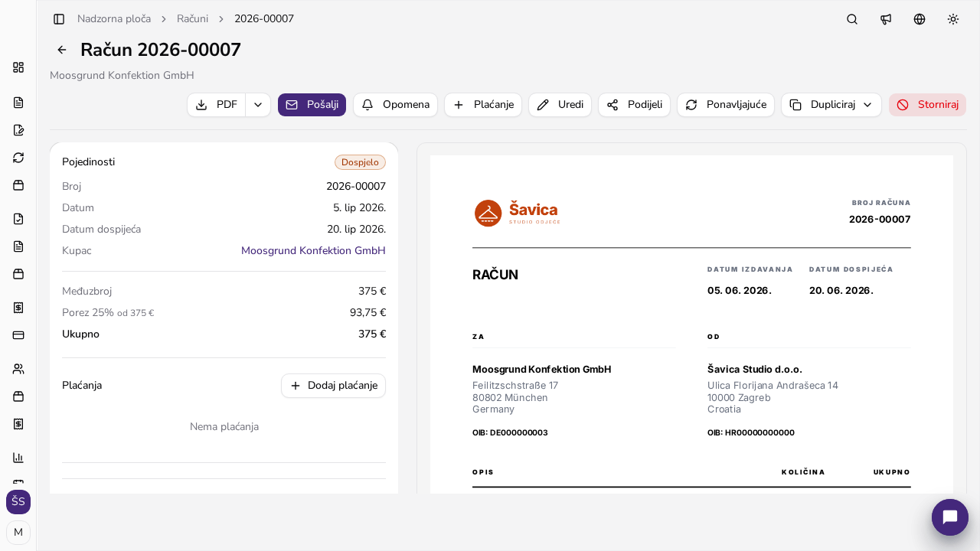Click the Nema plaćanja text
This screenshot has width=980, height=551.
pyautogui.click(x=224, y=427)
